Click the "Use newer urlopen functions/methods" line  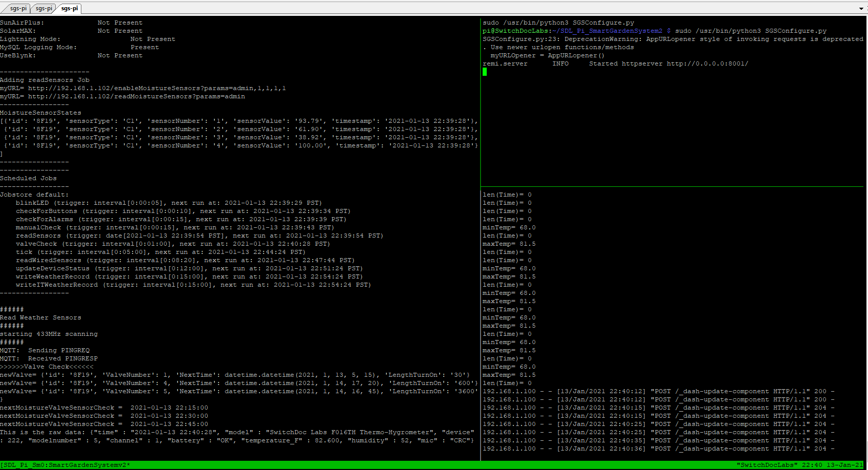point(558,47)
